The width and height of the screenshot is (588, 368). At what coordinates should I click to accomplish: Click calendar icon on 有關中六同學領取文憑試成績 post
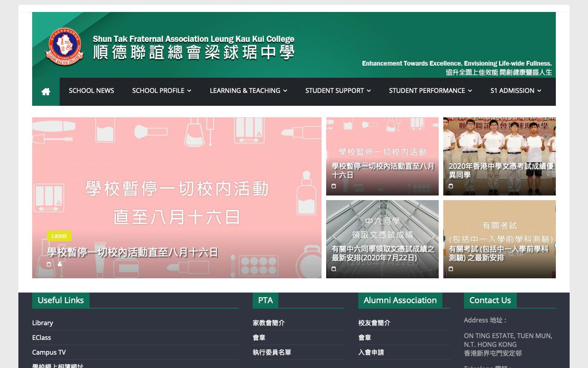pos(334,269)
